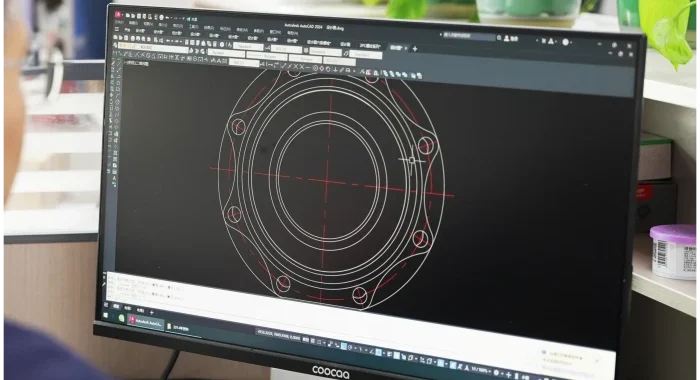Viewport: 700px width, 380px height.
Task: Open the file tabs hamburger menu
Action: tap(117, 29)
